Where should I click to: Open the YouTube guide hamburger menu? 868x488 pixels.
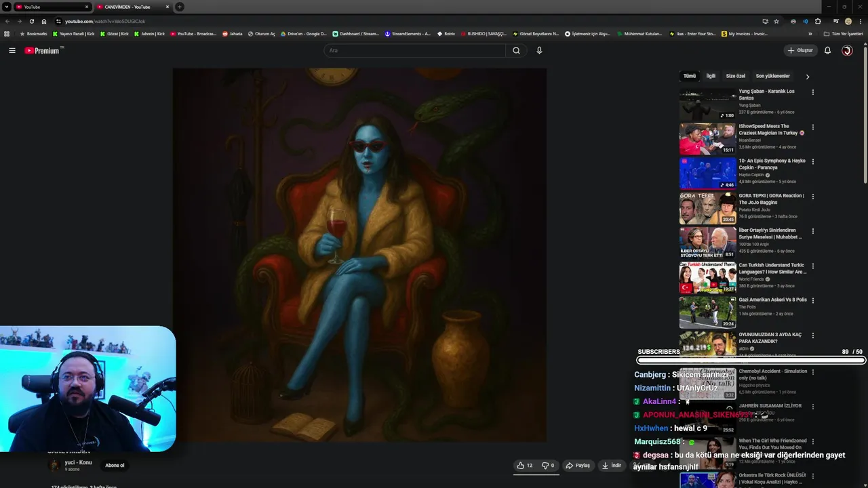coord(12,50)
